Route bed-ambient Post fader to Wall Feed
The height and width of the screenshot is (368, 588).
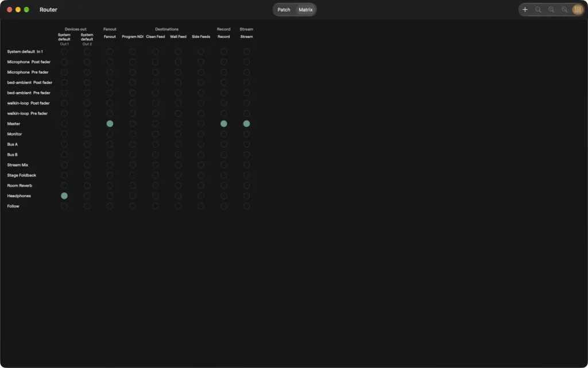(178, 82)
